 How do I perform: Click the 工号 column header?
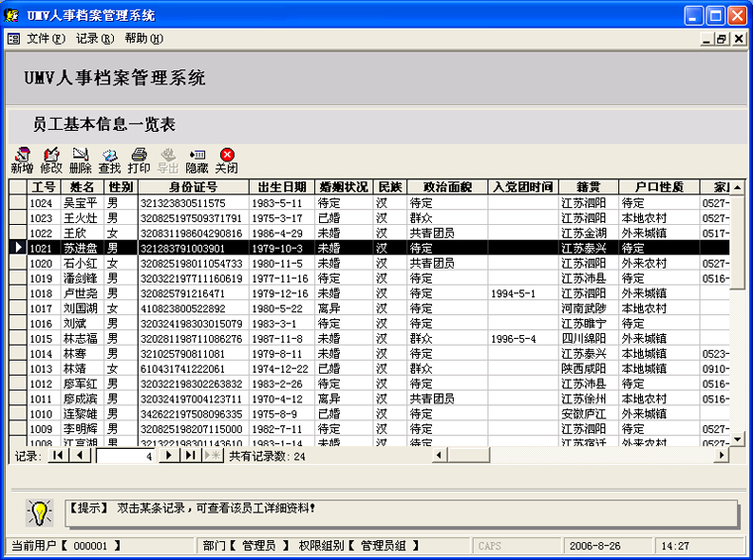44,186
